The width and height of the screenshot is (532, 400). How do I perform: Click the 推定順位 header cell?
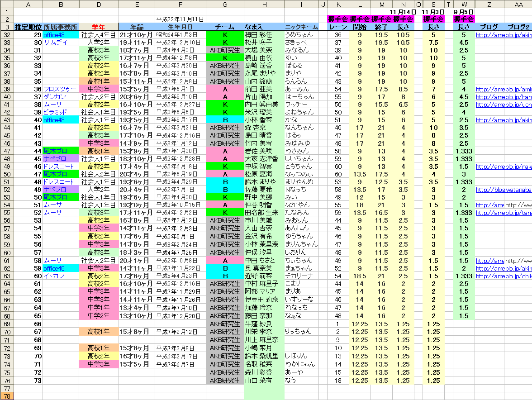click(x=28, y=27)
